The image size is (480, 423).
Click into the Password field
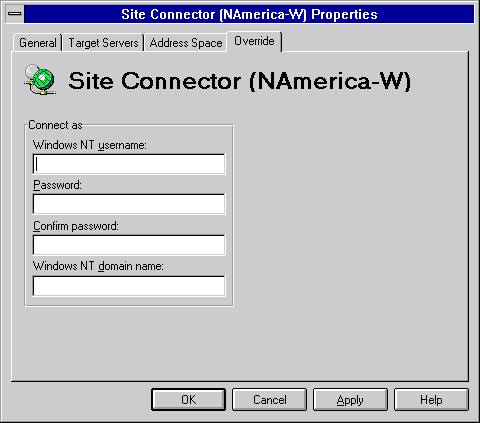129,204
